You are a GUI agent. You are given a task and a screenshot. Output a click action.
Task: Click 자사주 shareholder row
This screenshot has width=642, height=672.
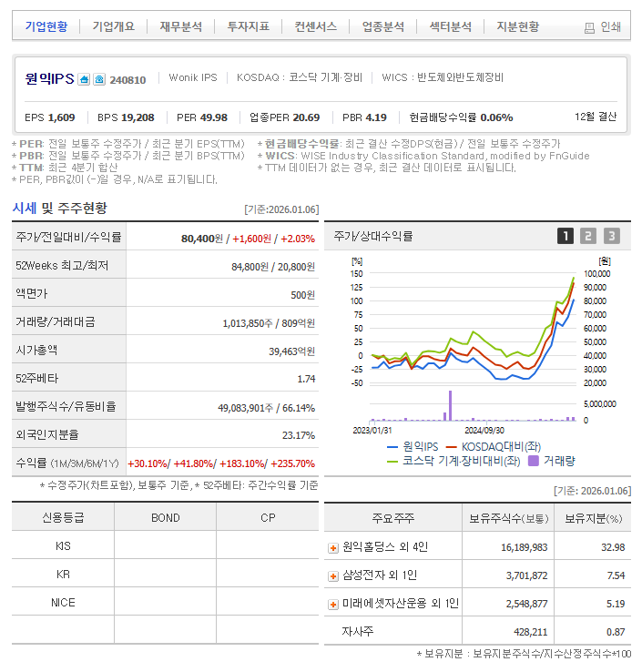[x=477, y=631]
